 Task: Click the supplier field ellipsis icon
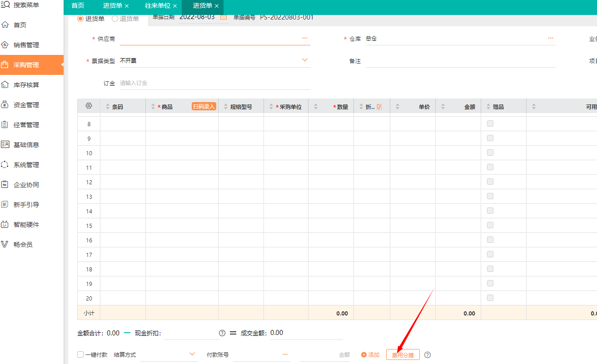coord(304,39)
